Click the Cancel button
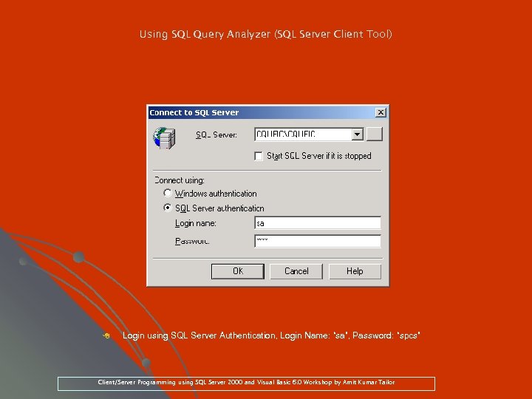Image resolution: width=532 pixels, height=399 pixels. pyautogui.click(x=296, y=271)
